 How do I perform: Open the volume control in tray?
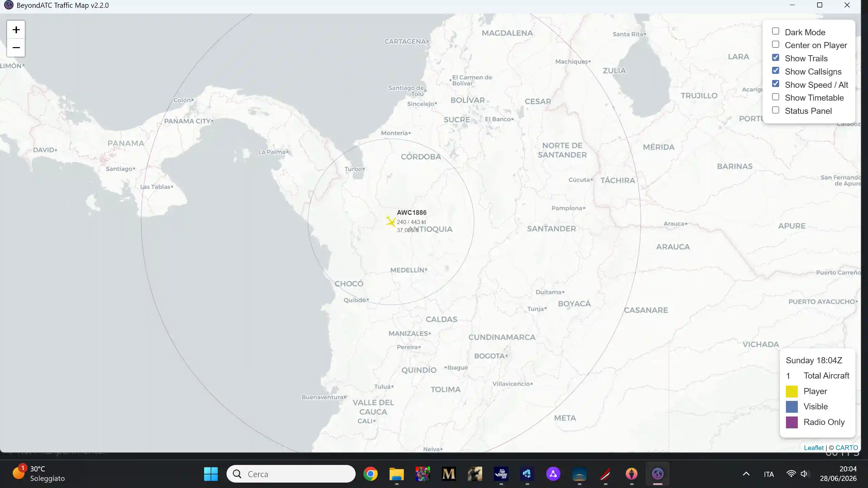pos(805,474)
